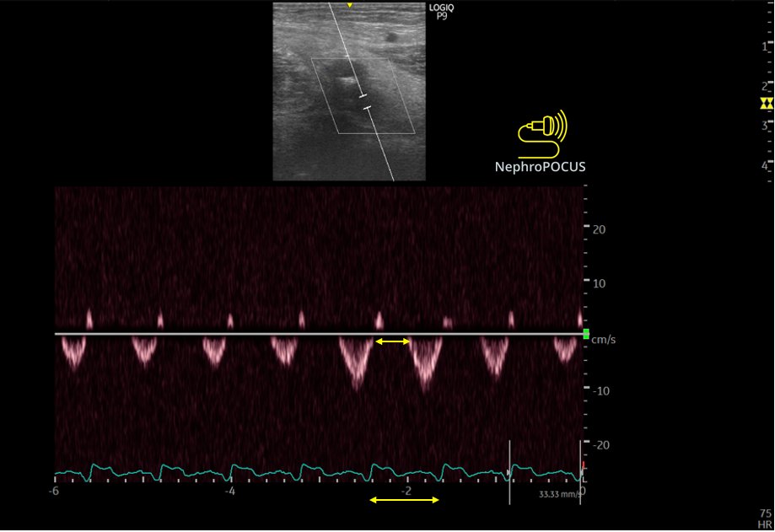The image size is (775, 532).
Task: Click the -2 time axis label
Action: pos(404,490)
